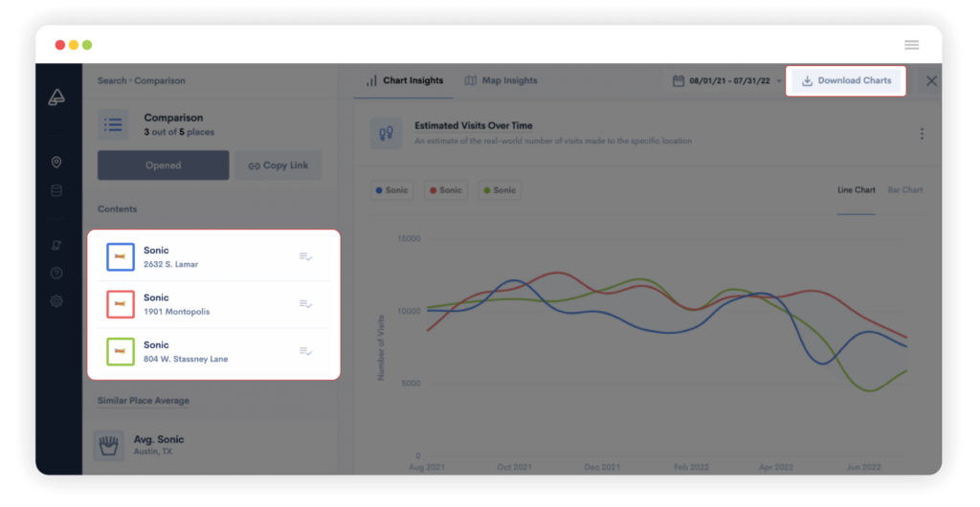This screenshot has width=980, height=507.
Task: Click the Copy Link button
Action: click(278, 165)
